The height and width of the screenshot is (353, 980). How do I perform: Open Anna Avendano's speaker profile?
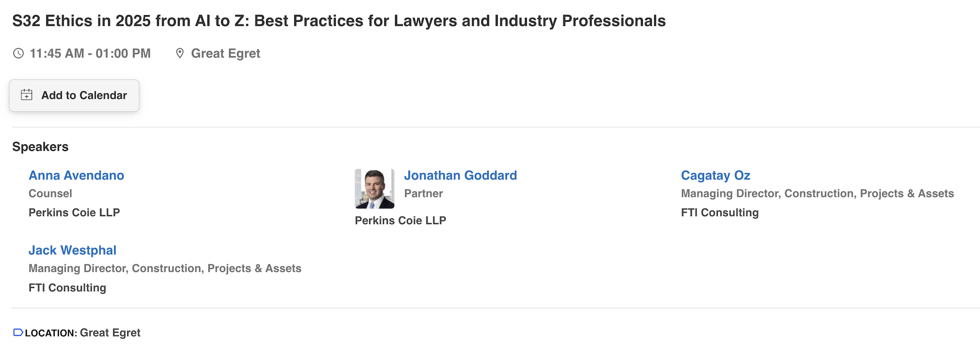coord(76,176)
